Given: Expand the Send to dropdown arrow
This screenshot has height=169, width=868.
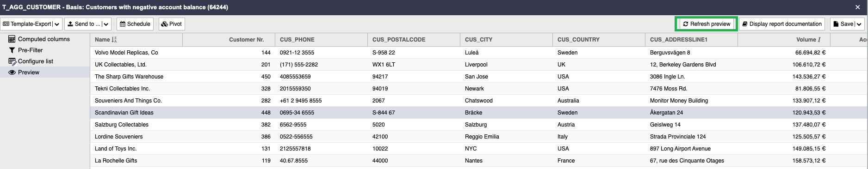Looking at the screenshot, I should coord(105,24).
